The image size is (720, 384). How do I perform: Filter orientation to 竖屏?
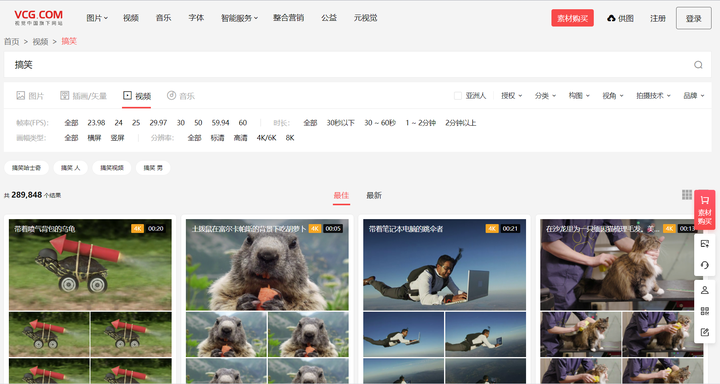[x=117, y=137]
